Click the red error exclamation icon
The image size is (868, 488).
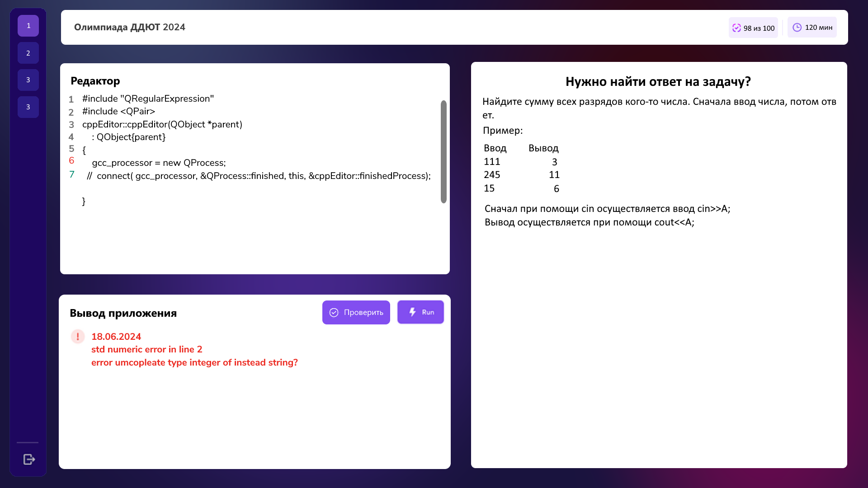pyautogui.click(x=78, y=337)
